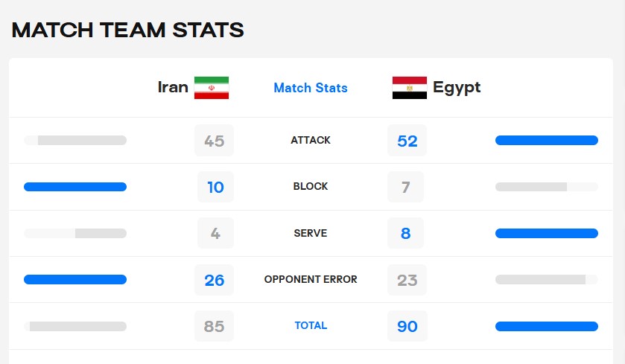Screen dimensions: 625x364
Task: Click the OPPONENT ERROR row label
Action: [x=311, y=279]
